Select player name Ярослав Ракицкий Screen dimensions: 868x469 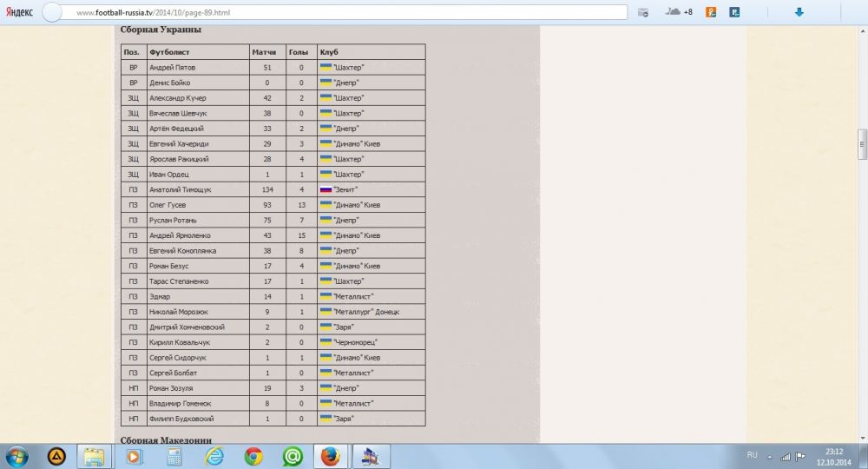[x=179, y=159]
